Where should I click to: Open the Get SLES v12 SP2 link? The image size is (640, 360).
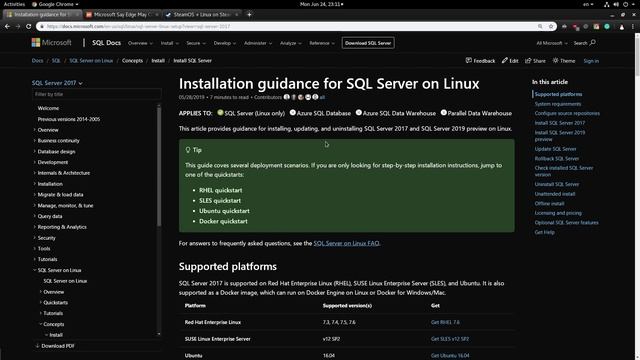click(449, 339)
